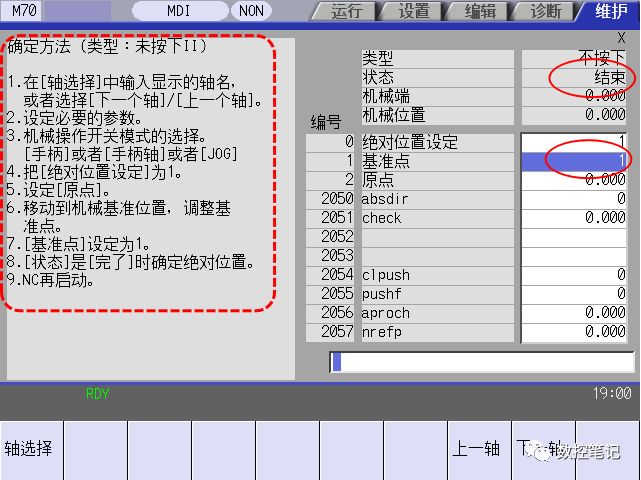This screenshot has width=641, height=480.
Task: Click the absdir parameter value
Action: click(x=575, y=199)
